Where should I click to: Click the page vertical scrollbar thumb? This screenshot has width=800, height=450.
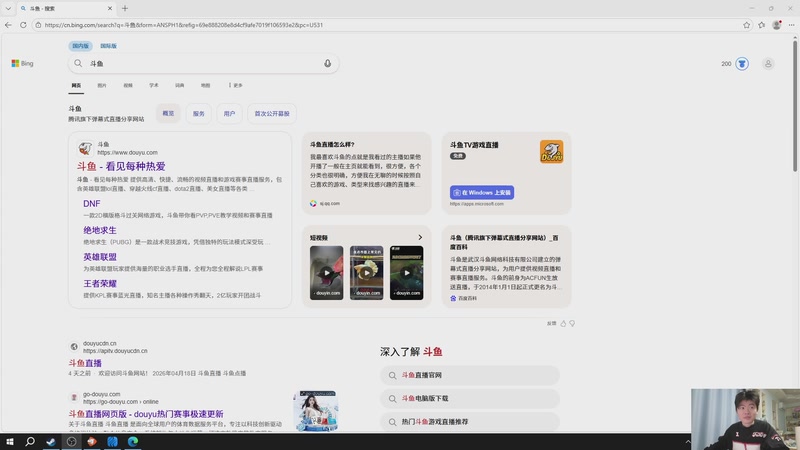click(795, 105)
